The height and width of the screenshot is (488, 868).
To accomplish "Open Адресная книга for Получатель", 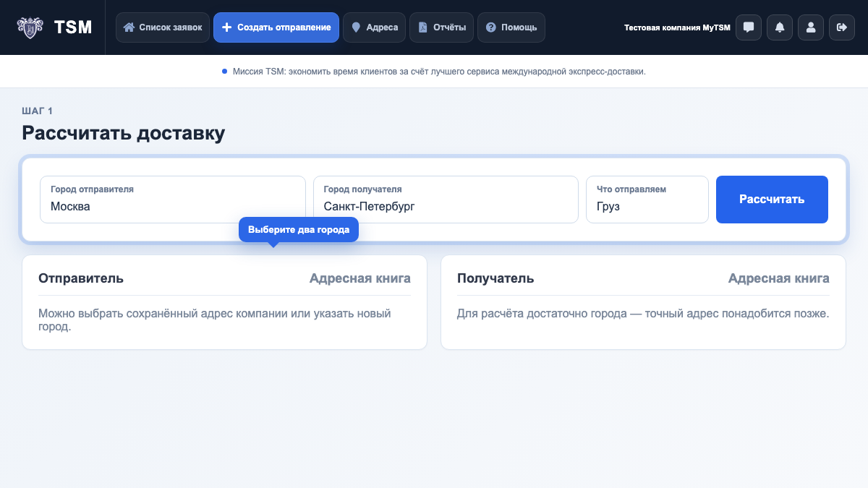I will 779,278.
